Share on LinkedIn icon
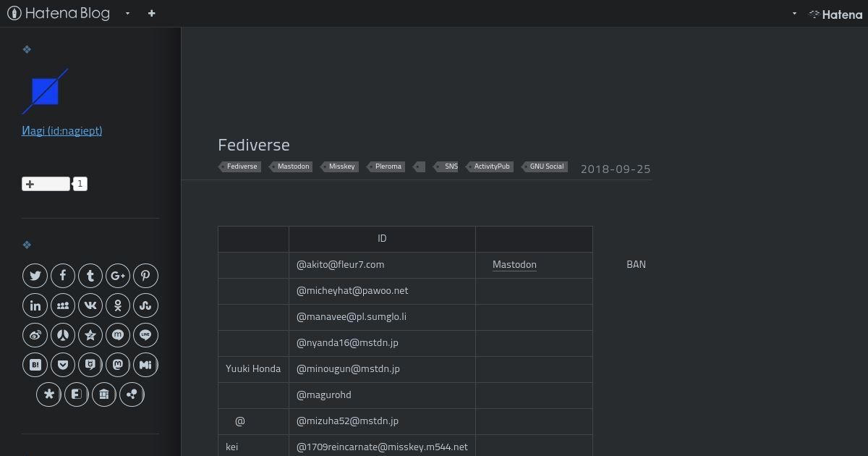The image size is (868, 456). tap(35, 305)
